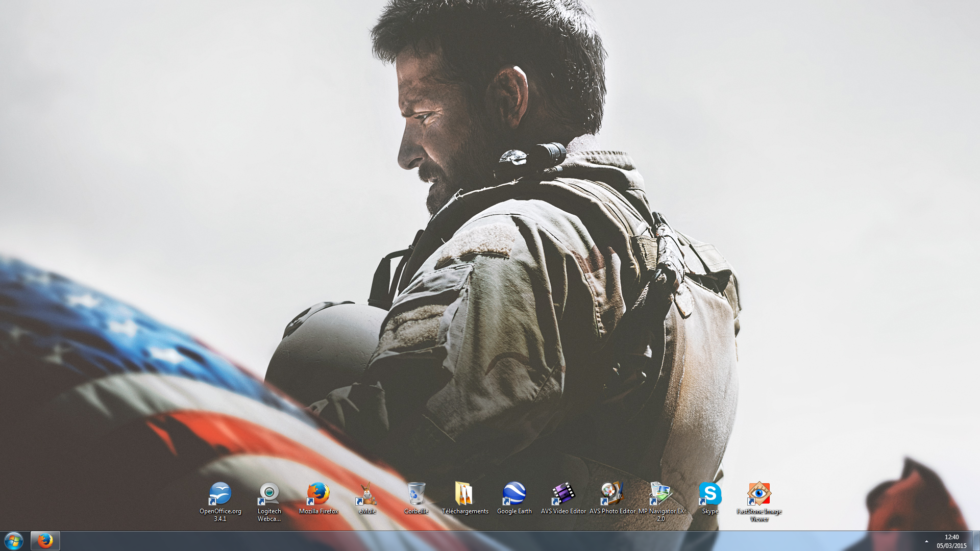This screenshot has width=980, height=551.
Task: Launch the Skype desktop icon
Action: click(710, 498)
